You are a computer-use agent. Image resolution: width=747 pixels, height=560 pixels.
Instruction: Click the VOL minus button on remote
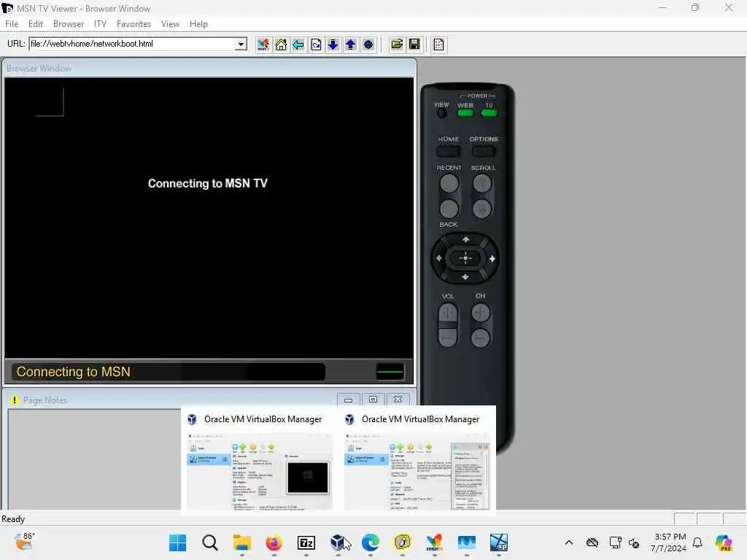(x=447, y=337)
